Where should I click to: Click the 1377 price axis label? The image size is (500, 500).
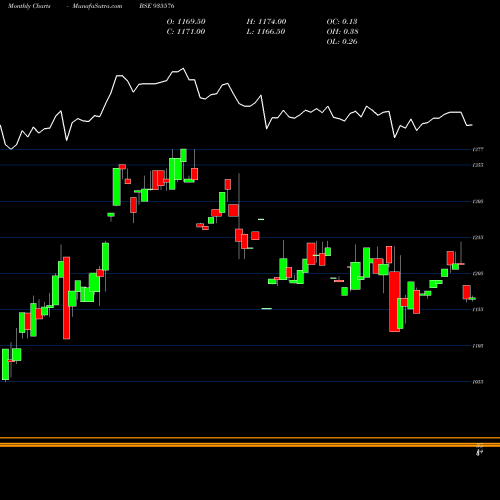[478, 150]
